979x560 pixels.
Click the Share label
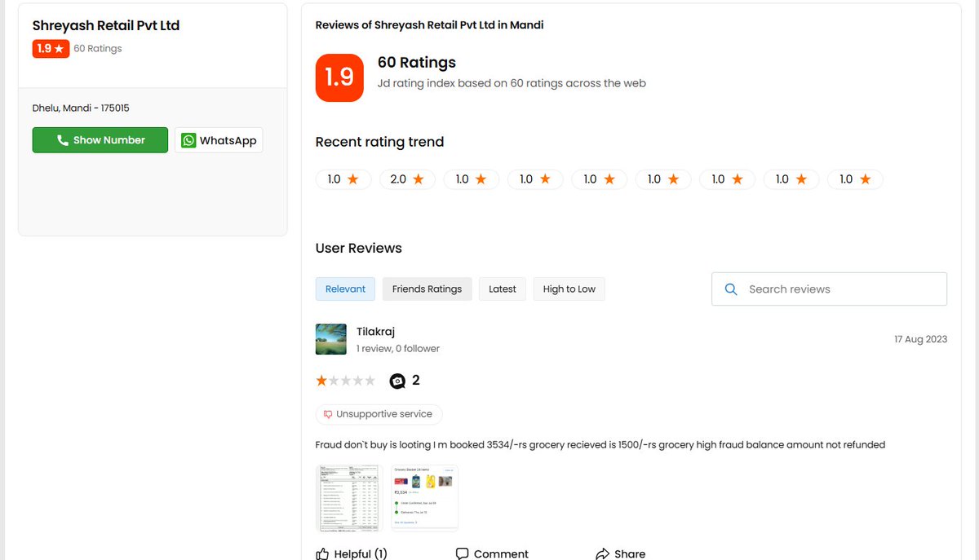point(630,554)
